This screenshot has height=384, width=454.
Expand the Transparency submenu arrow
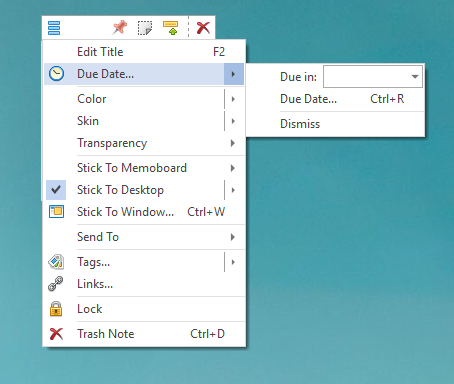click(233, 143)
